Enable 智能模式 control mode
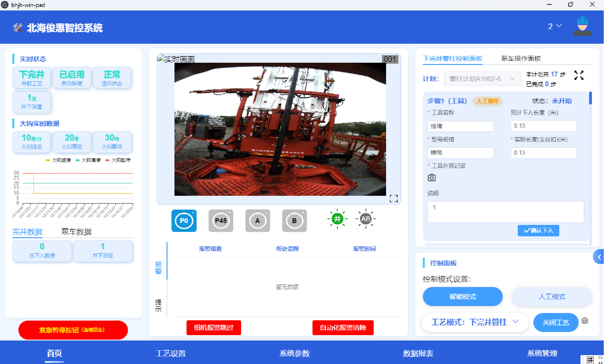The height and width of the screenshot is (364, 604). tap(463, 297)
